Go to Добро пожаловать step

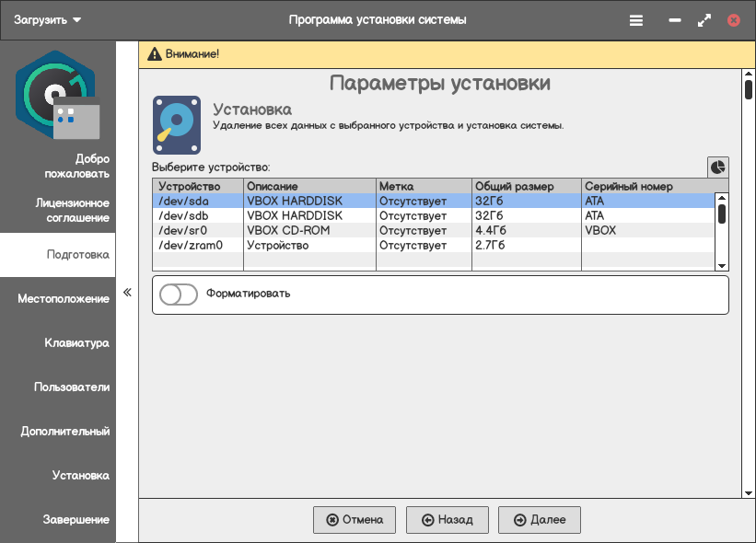click(76, 167)
